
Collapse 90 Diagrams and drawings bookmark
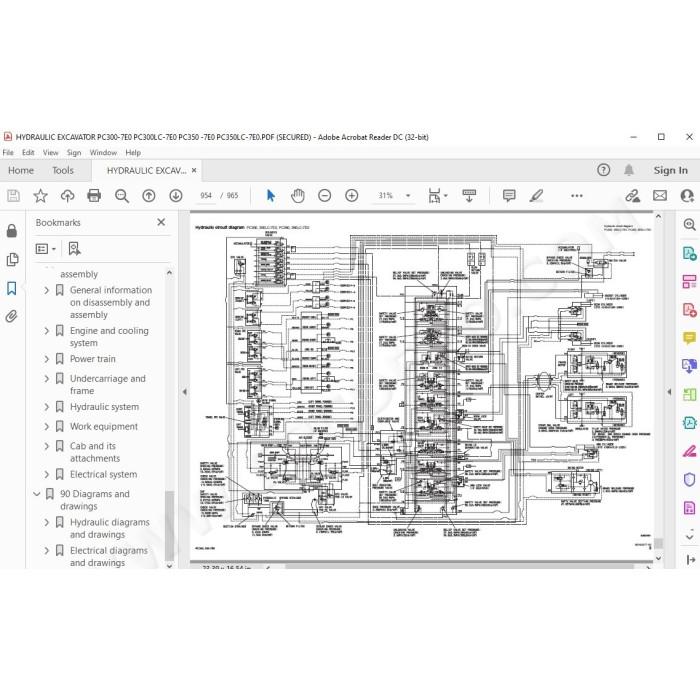click(x=37, y=494)
